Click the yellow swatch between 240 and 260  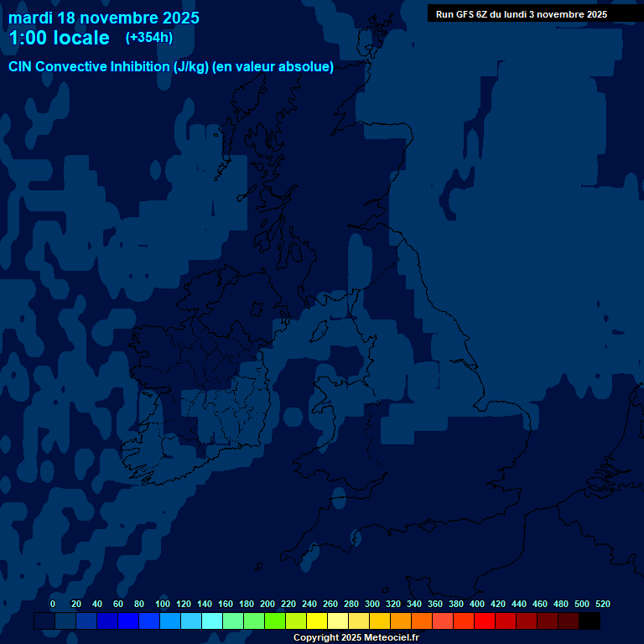coord(317,621)
